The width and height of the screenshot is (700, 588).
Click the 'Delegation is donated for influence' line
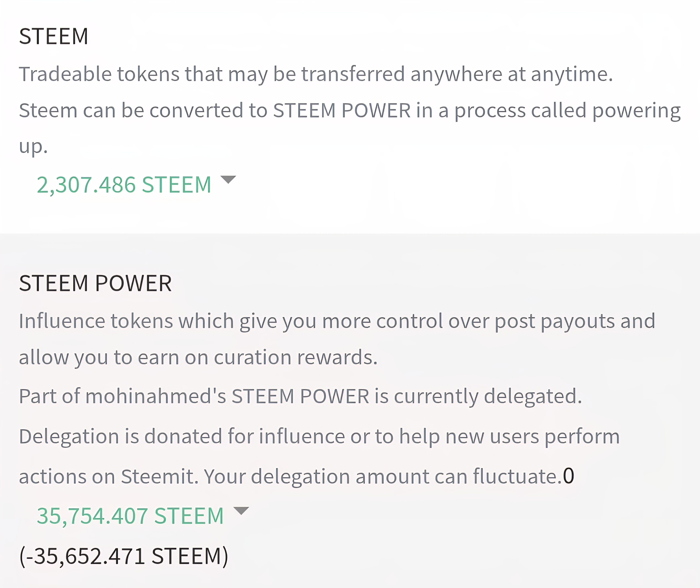(319, 437)
